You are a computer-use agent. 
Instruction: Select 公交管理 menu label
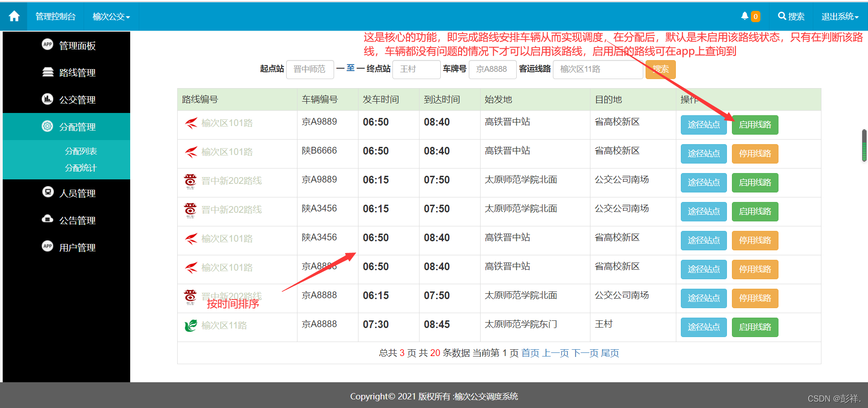click(x=77, y=100)
